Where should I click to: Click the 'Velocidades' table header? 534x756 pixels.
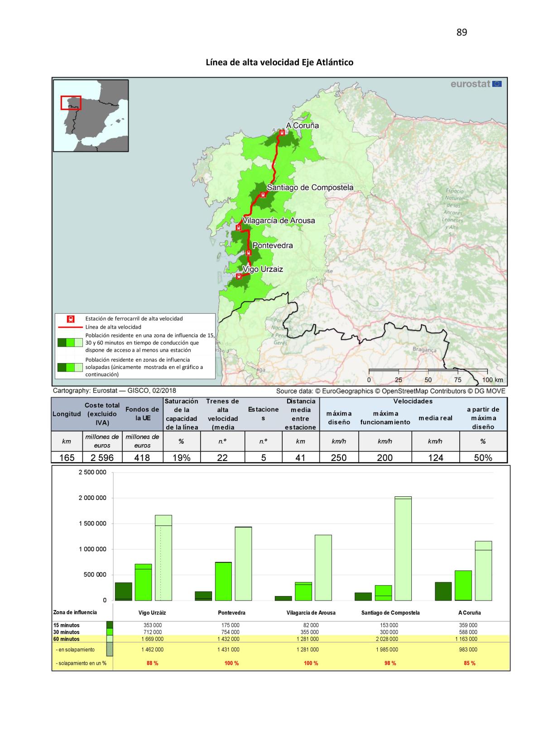point(413,401)
